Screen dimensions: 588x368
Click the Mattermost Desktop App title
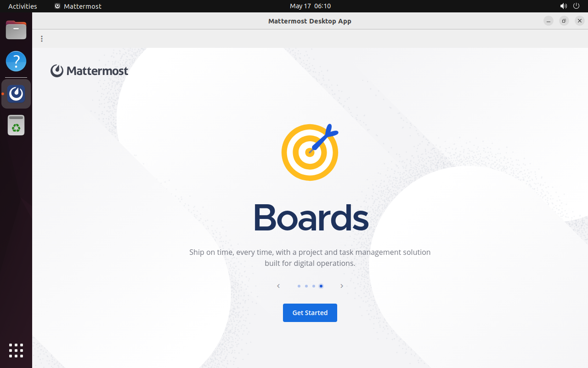(x=310, y=21)
